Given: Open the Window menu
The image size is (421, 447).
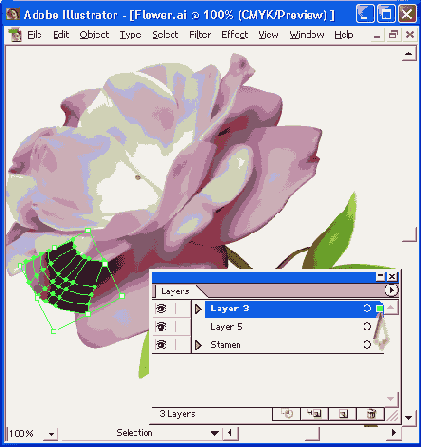Looking at the screenshot, I should [307, 35].
